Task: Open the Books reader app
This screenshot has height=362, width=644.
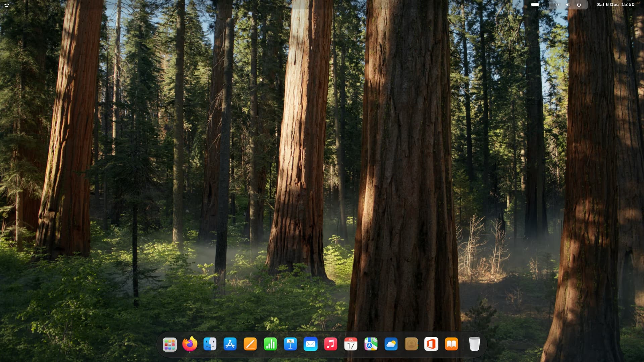Action: tap(451, 344)
